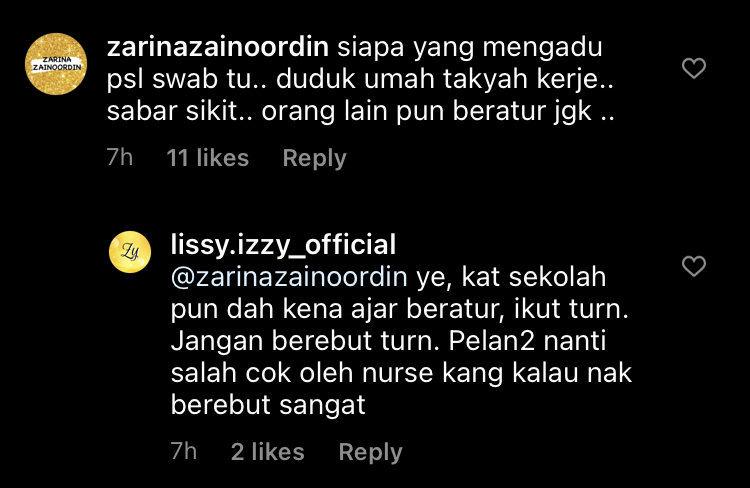View the 11 likes list
Screen dimensions: 750x488
(x=207, y=158)
